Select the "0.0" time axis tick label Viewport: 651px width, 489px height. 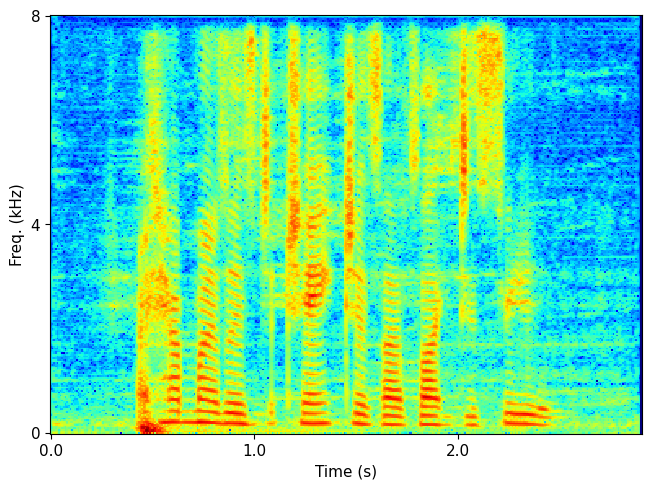51,450
